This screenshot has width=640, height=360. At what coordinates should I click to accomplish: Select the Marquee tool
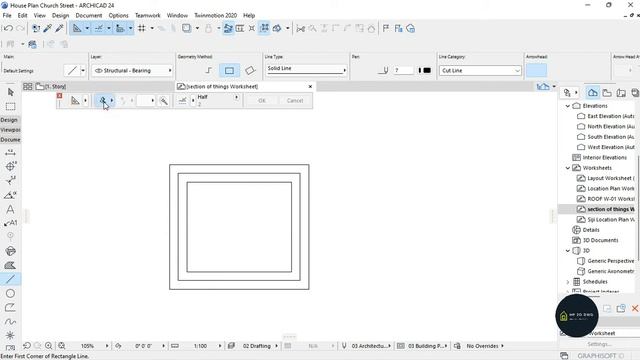(11, 107)
